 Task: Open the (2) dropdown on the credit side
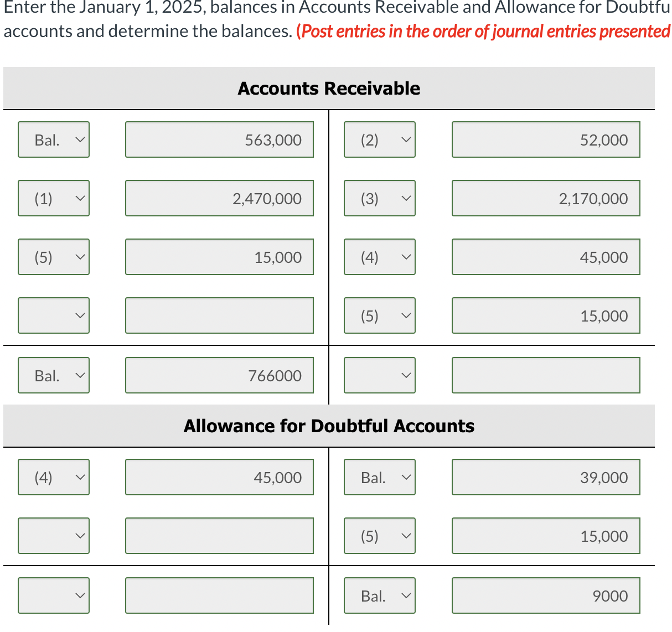coord(379,139)
